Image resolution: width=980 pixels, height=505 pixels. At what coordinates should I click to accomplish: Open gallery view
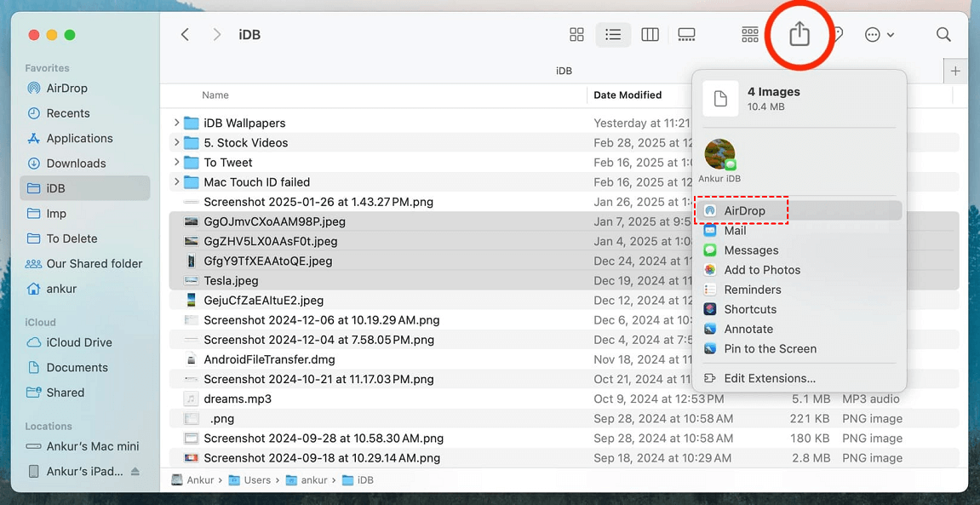point(685,34)
